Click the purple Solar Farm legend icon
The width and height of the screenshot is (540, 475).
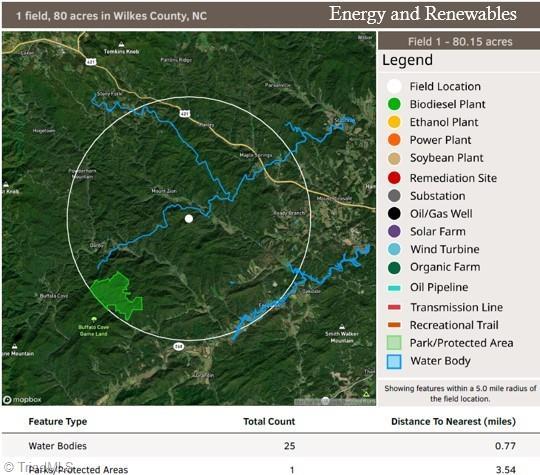coord(394,231)
